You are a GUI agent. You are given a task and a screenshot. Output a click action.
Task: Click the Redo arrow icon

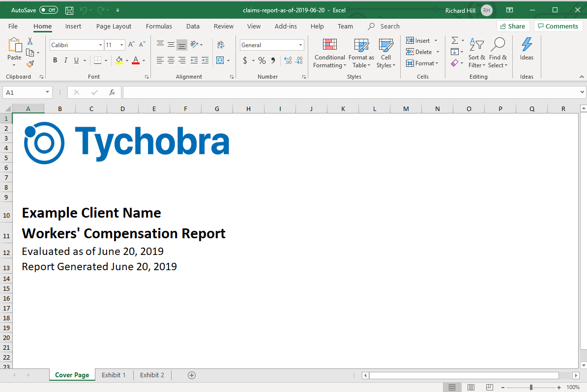tap(101, 10)
